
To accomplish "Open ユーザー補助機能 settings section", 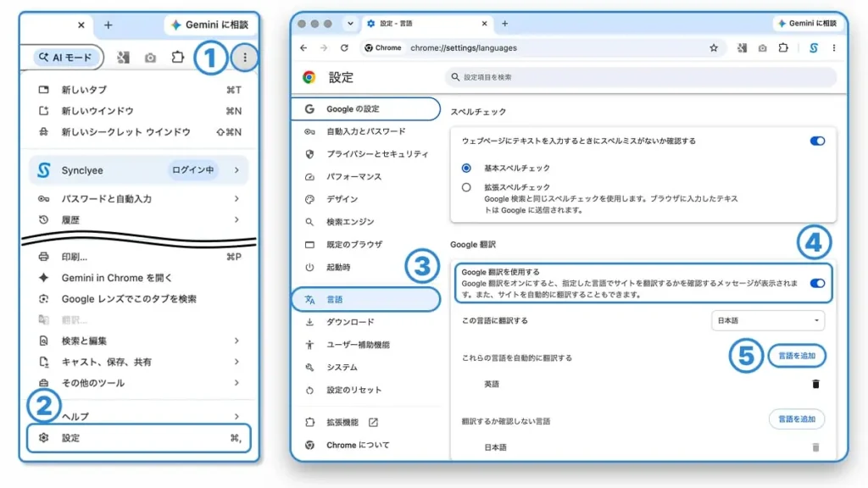I will coord(365,345).
